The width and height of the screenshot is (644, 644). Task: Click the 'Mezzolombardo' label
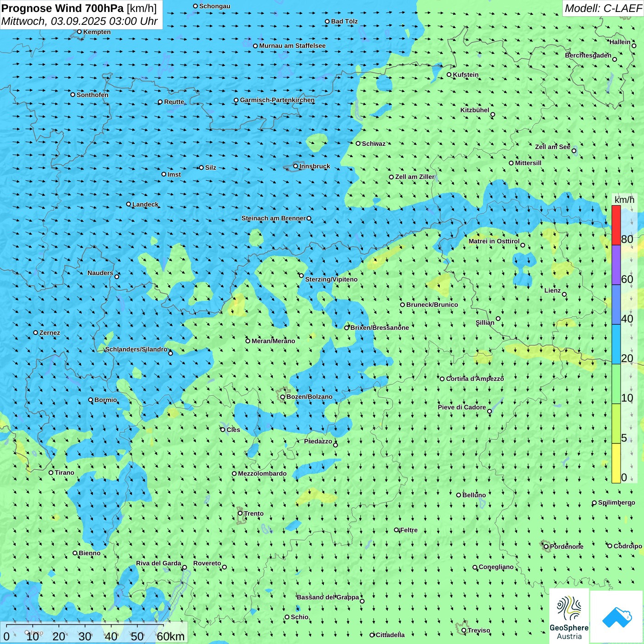[x=262, y=473]
